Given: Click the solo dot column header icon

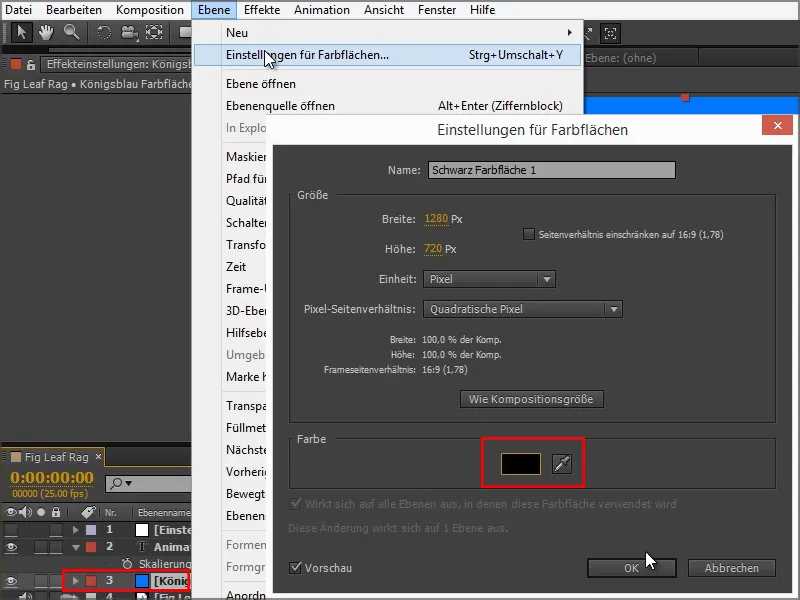Looking at the screenshot, I should pos(41,512).
